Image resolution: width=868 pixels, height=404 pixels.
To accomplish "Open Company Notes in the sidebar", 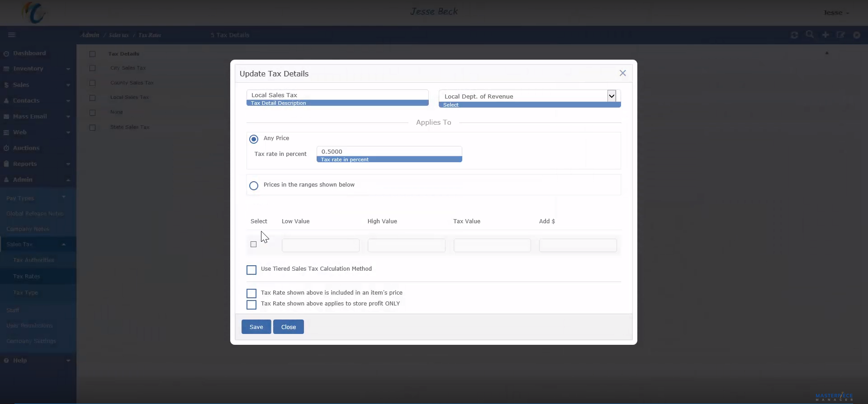I will click(x=28, y=229).
